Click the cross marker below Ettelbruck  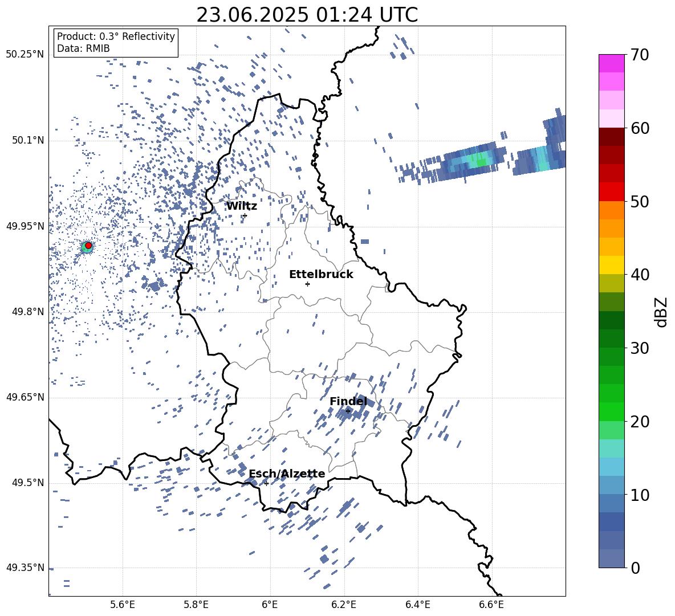tap(307, 284)
